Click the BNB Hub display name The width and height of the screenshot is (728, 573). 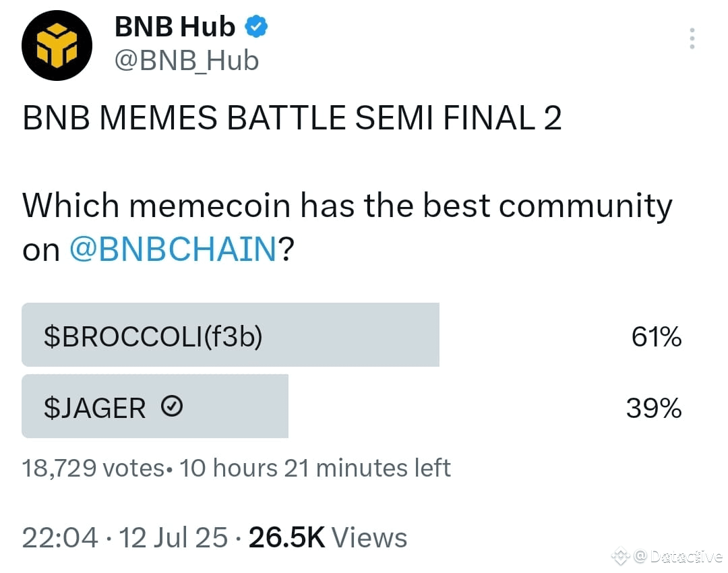pyautogui.click(x=175, y=26)
